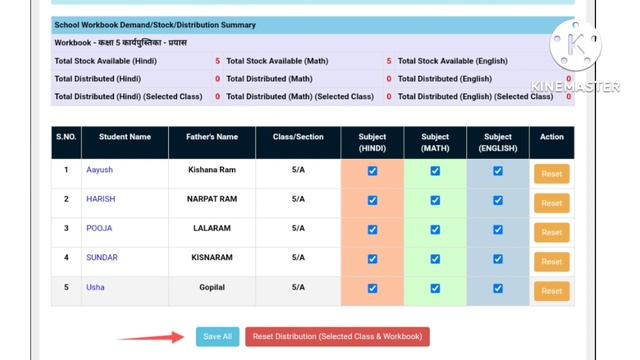Open student link Aayush

tap(99, 170)
